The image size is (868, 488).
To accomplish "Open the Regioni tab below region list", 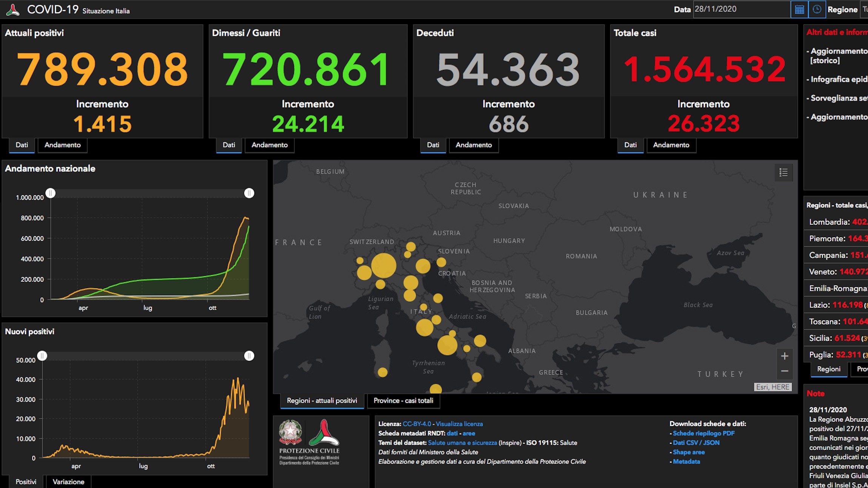I will [829, 369].
